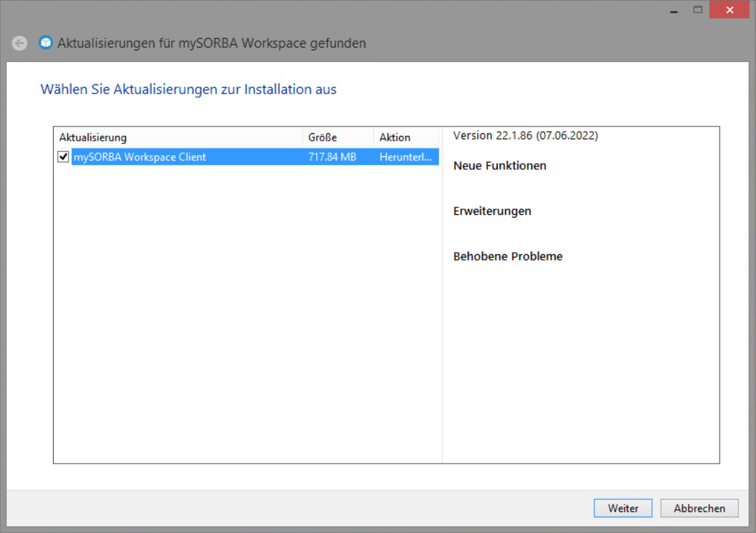756x533 pixels.
Task: Click the Abbrechen button
Action: tap(699, 508)
